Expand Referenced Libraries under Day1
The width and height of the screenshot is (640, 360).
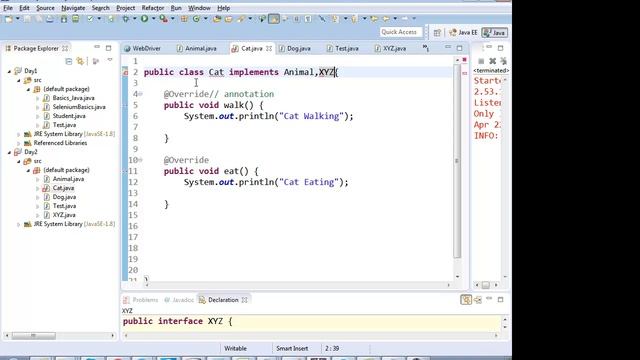pyautogui.click(x=19, y=143)
